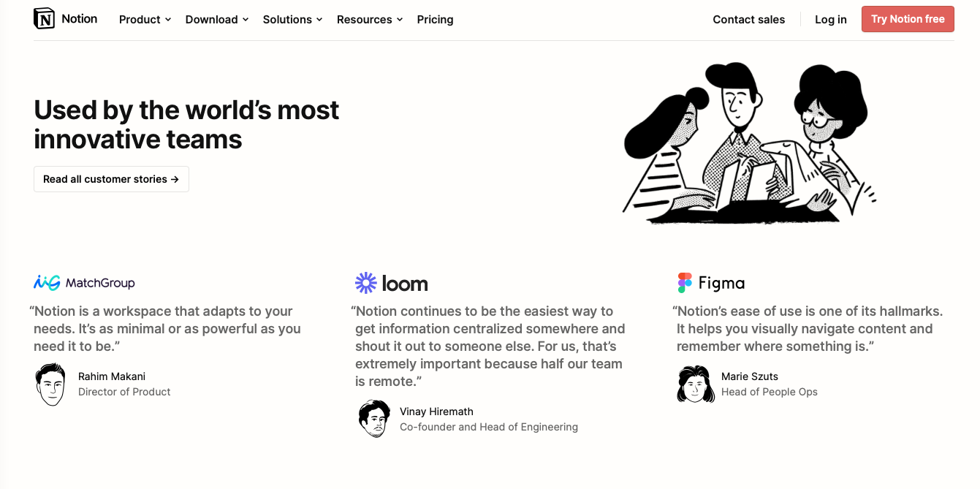Click Read all customer stories
Screen dimensions: 980x489
111,179
